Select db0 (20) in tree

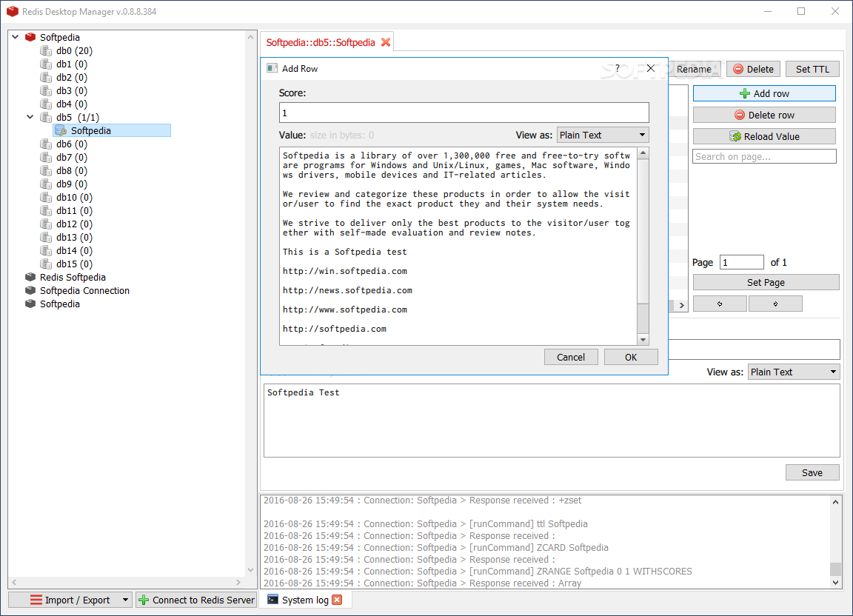click(x=75, y=50)
